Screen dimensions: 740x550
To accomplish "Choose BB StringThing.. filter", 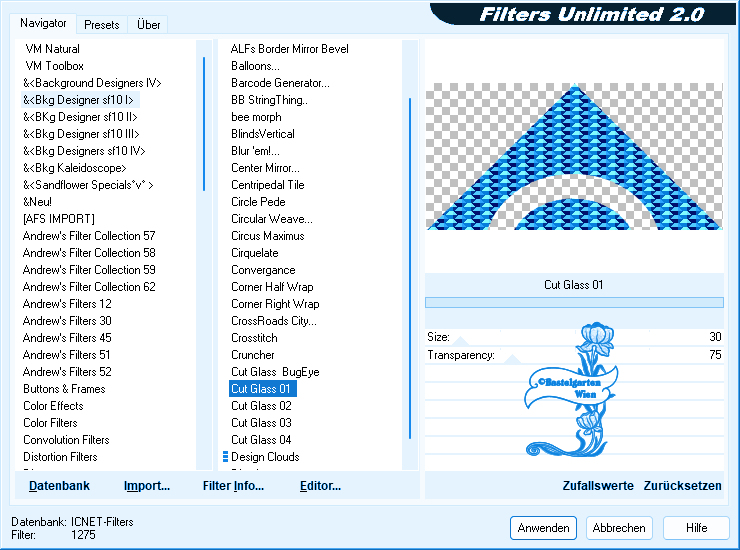I will (x=269, y=100).
